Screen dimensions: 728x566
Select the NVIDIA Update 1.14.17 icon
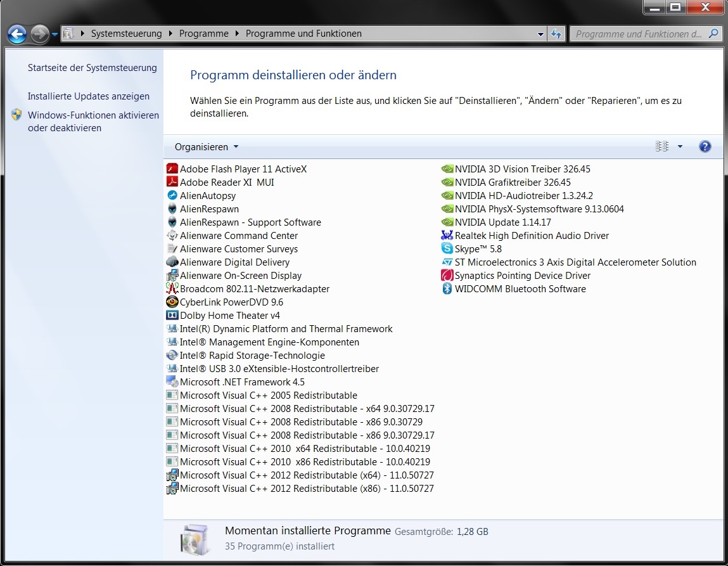point(447,222)
